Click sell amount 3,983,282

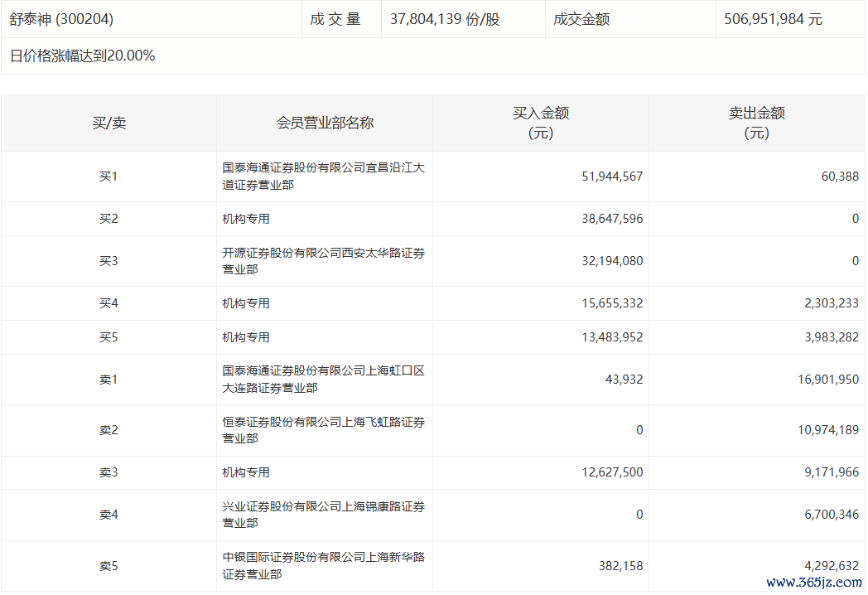click(x=832, y=337)
